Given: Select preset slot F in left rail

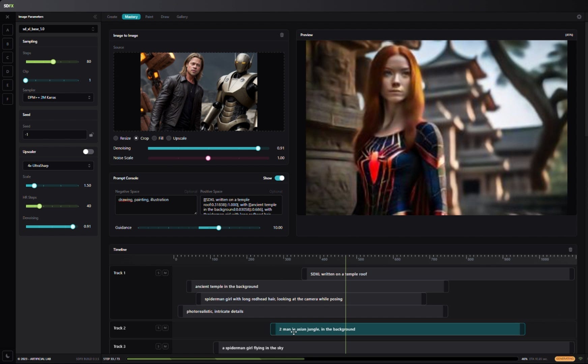Looking at the screenshot, I should (7, 99).
